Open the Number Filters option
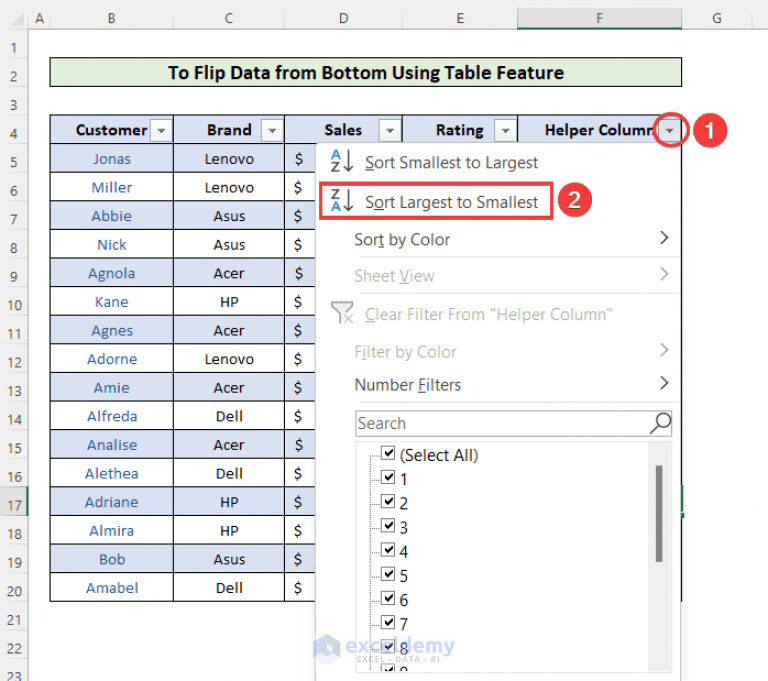768x681 pixels. 408,385
